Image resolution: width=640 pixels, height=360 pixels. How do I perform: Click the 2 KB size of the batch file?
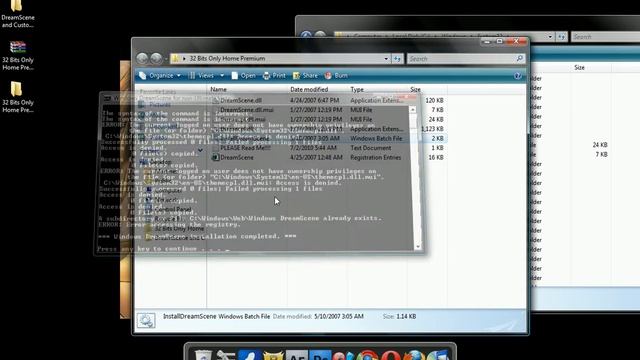click(x=437, y=138)
